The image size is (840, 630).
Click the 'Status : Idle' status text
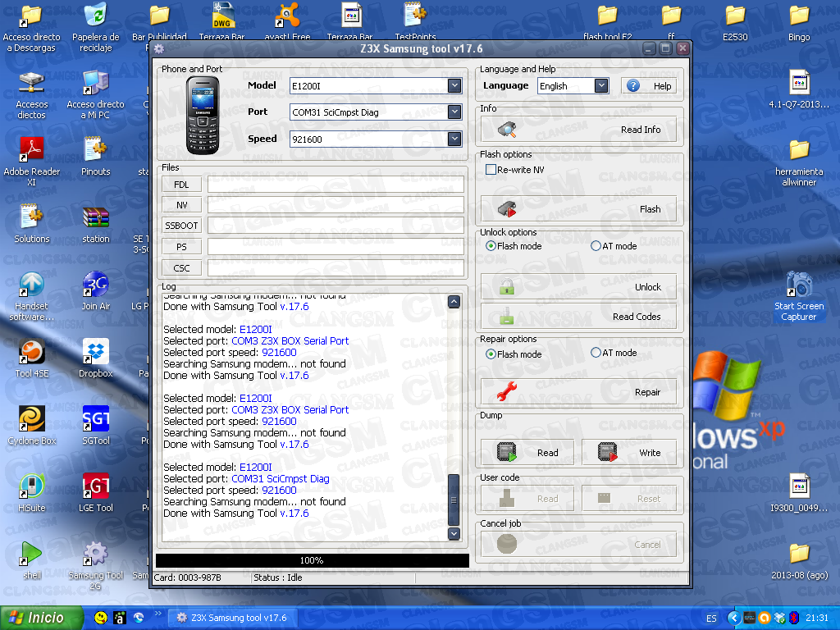click(278, 577)
